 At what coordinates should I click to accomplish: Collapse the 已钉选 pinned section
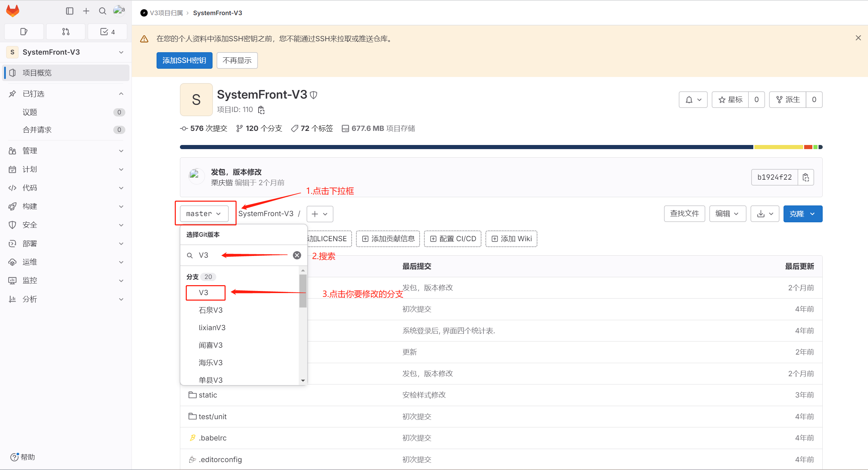click(x=65, y=94)
